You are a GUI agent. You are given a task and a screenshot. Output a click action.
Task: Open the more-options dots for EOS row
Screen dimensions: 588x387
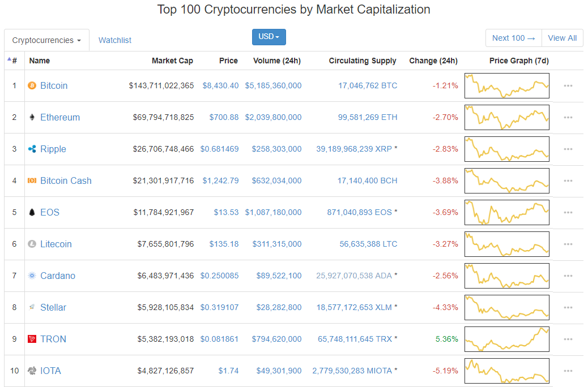568,212
